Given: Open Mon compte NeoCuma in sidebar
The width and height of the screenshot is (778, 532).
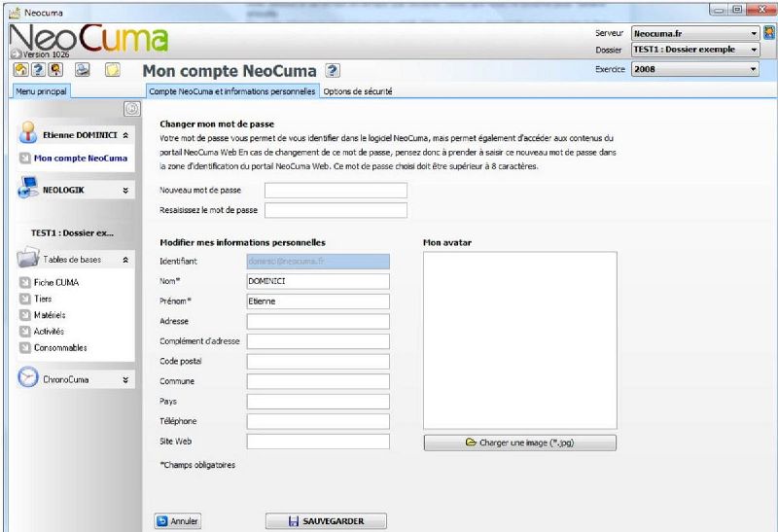Looking at the screenshot, I should click(x=81, y=159).
